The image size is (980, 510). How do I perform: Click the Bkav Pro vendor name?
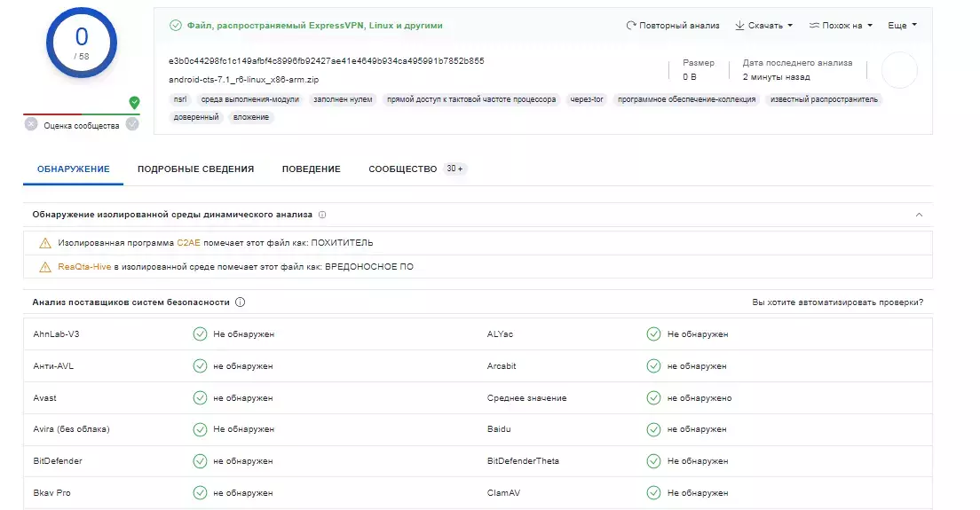point(51,492)
